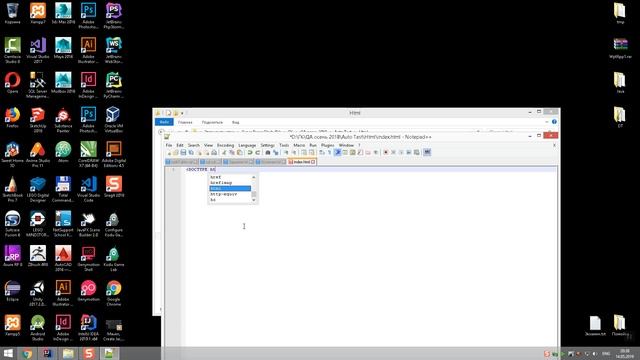Click the Stop Recording macro icon
Viewport: 640px width, 360px height.
(x=393, y=152)
